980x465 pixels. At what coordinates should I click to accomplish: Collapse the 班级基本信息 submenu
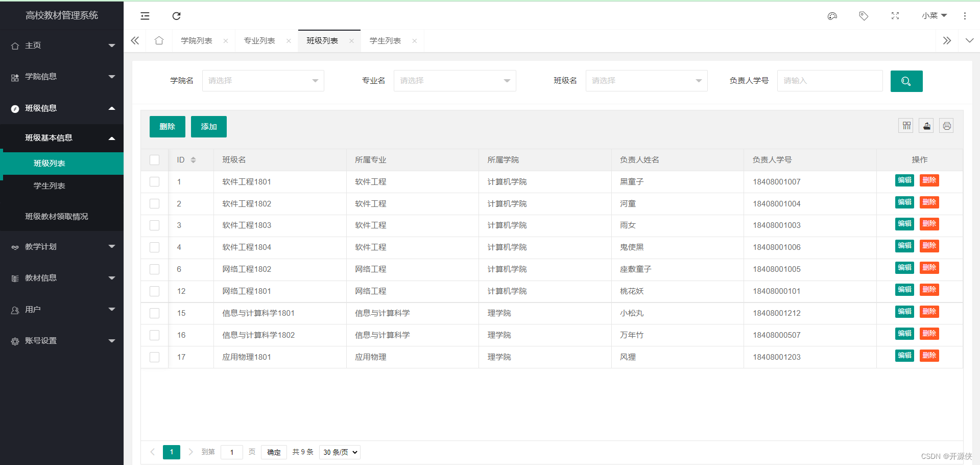[x=62, y=138]
